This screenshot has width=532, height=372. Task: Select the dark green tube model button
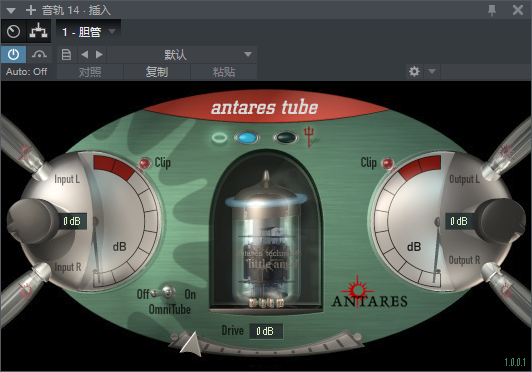[x=286, y=138]
